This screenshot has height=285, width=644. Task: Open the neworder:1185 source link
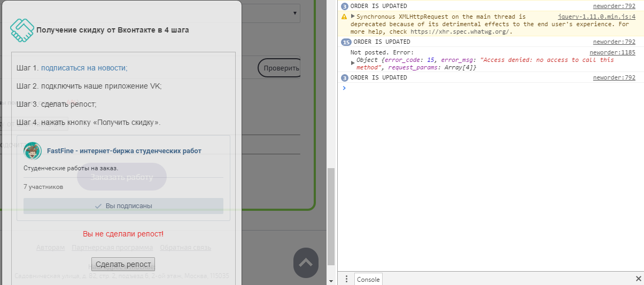tap(612, 53)
